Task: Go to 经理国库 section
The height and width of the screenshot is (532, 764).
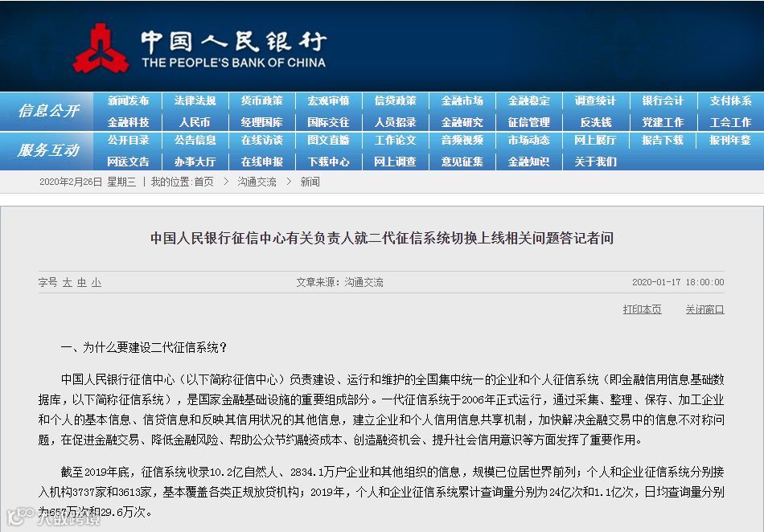Action: point(261,122)
